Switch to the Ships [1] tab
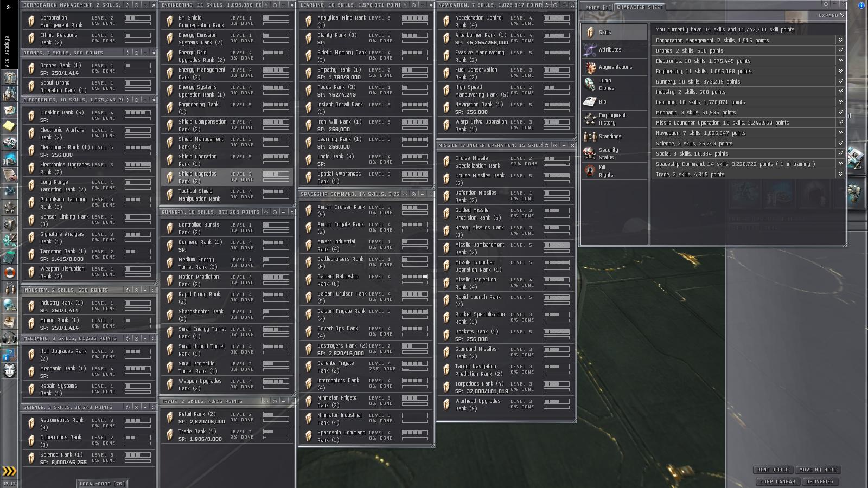This screenshot has height=488, width=868. [x=598, y=8]
